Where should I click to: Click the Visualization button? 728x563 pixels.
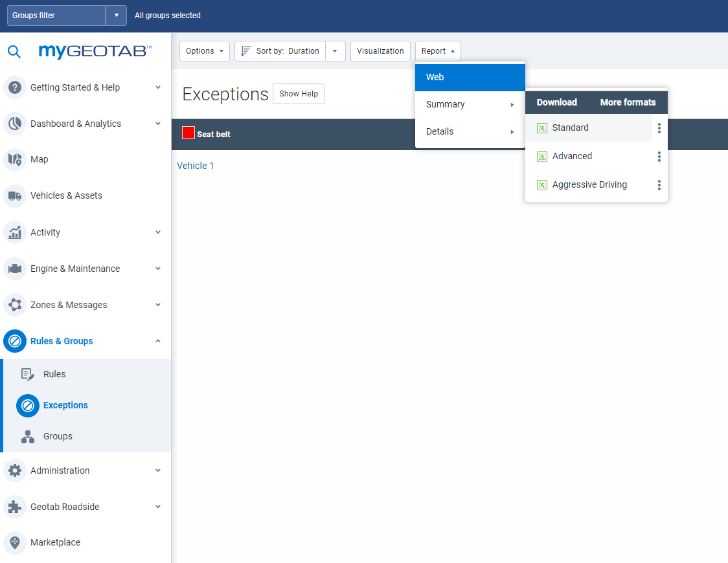point(380,51)
